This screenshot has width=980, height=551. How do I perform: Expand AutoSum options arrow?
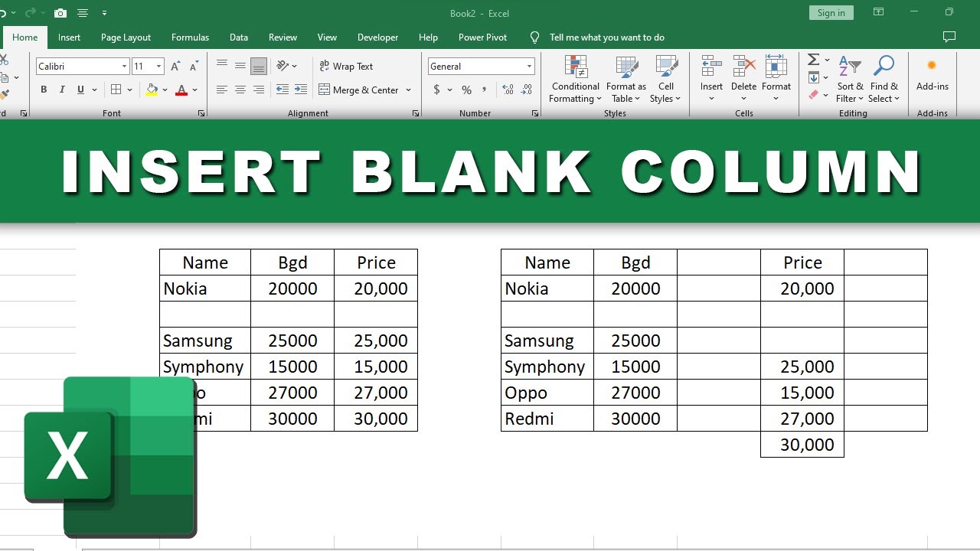pos(827,60)
